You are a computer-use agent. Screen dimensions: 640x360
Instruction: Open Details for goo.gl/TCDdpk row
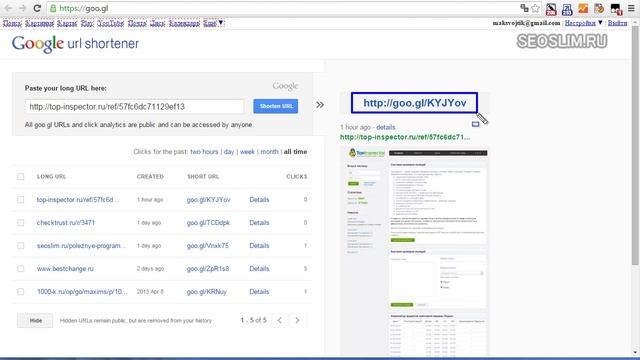(x=259, y=222)
